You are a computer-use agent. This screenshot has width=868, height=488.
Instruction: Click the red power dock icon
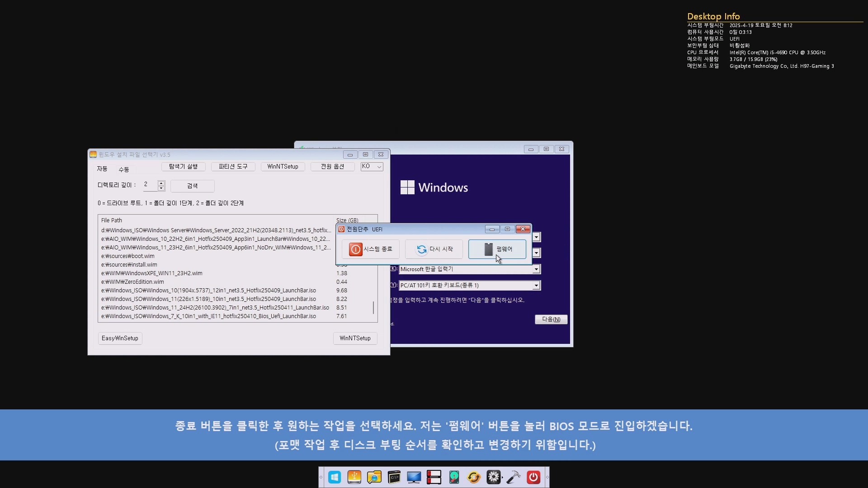pyautogui.click(x=533, y=477)
